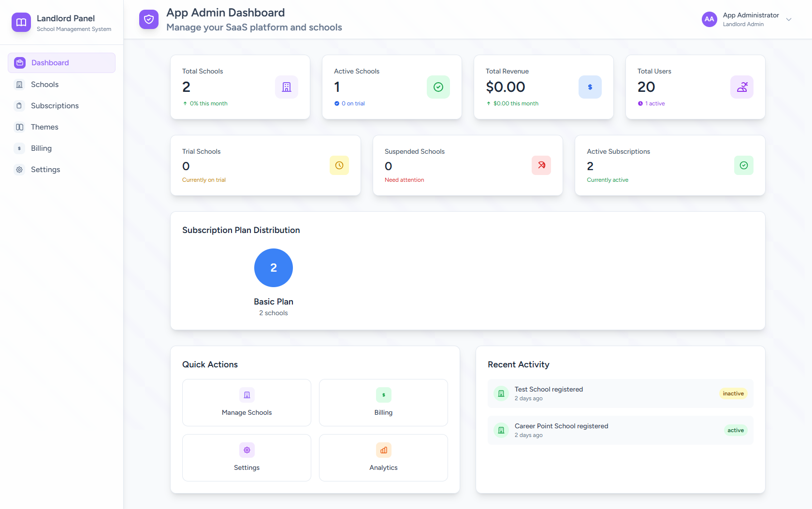Click the Total Schools building icon
Viewport: 812px width, 509px height.
tap(287, 87)
